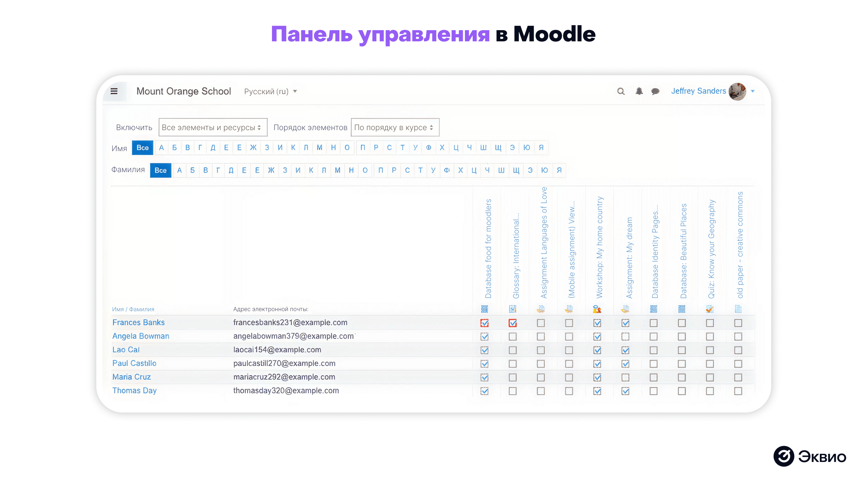Uncheck Frances Banks' red Database checkbox
Viewport: 868px width, 488px height.
(x=485, y=323)
